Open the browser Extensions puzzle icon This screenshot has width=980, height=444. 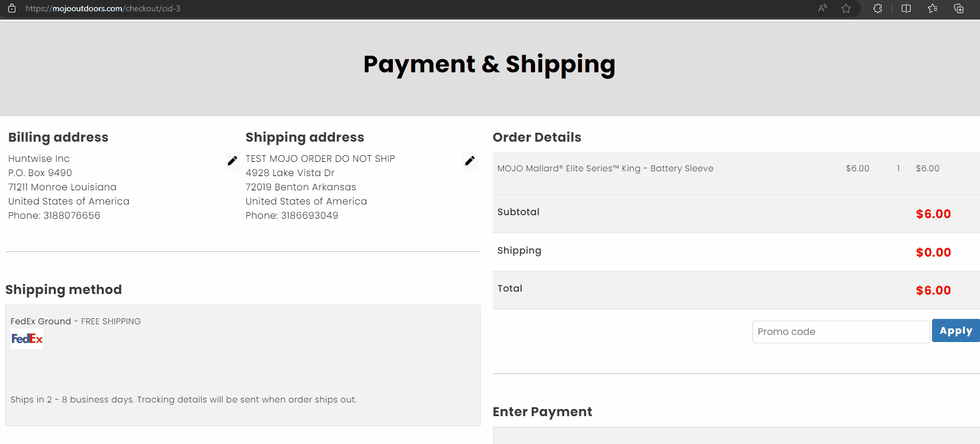[877, 8]
